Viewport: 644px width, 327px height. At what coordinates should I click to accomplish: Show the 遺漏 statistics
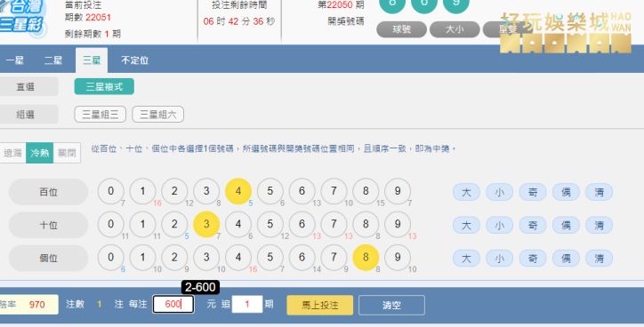pyautogui.click(x=12, y=153)
